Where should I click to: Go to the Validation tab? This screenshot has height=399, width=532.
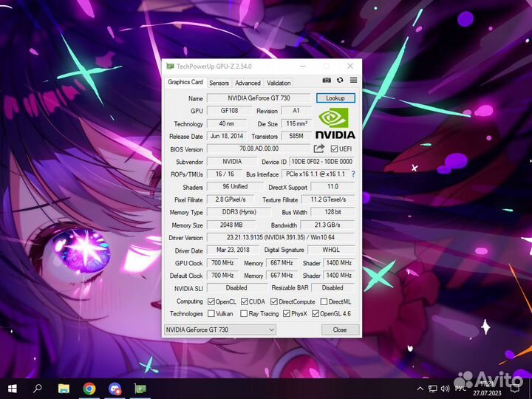pyautogui.click(x=279, y=83)
